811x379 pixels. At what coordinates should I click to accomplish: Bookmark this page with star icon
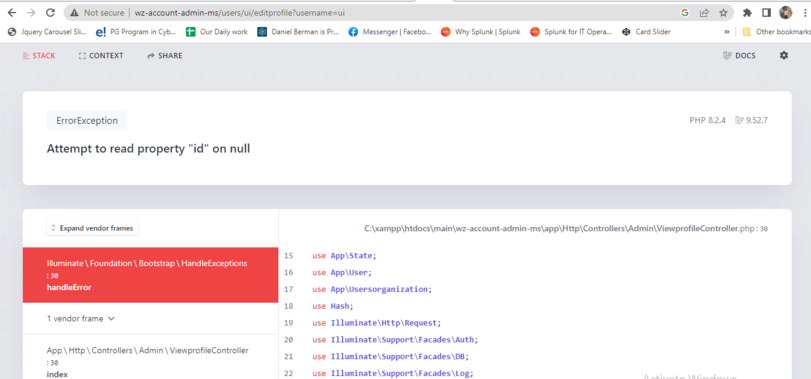pos(723,13)
